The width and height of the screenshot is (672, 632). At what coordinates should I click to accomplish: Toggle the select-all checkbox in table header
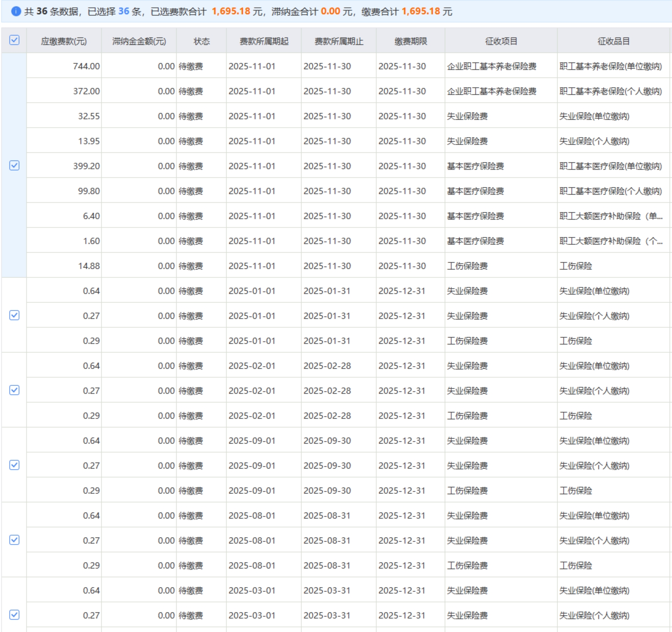click(14, 40)
